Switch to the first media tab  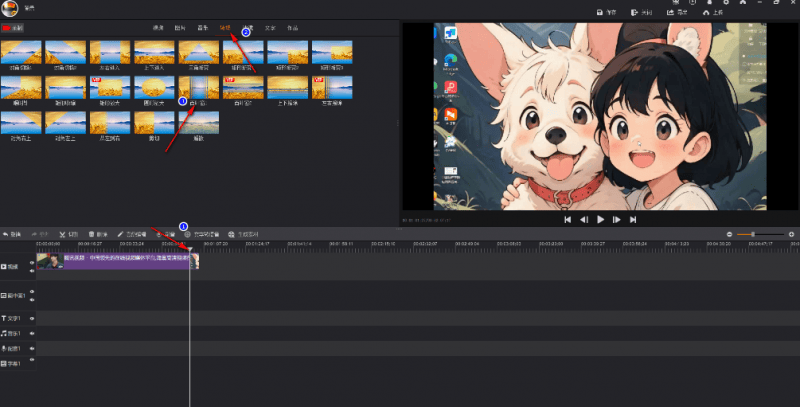click(159, 28)
